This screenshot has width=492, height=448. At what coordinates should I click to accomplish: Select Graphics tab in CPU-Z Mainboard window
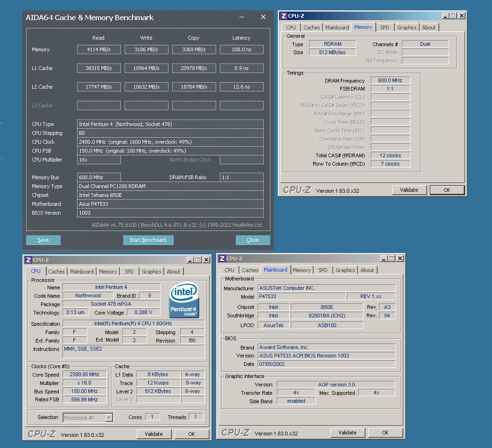(x=345, y=270)
